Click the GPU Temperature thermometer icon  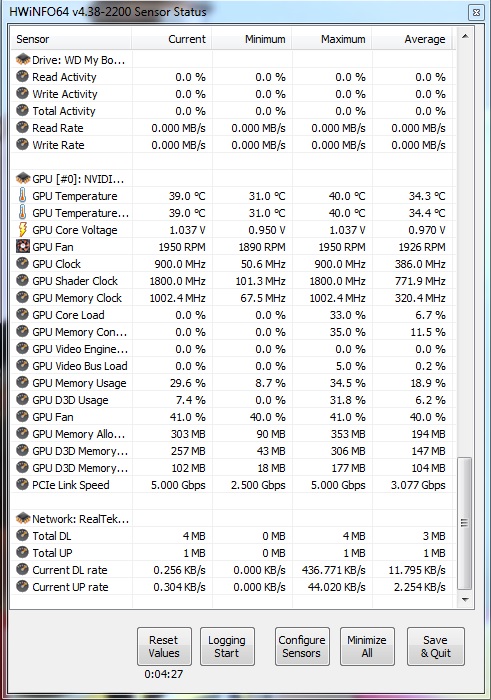22,196
